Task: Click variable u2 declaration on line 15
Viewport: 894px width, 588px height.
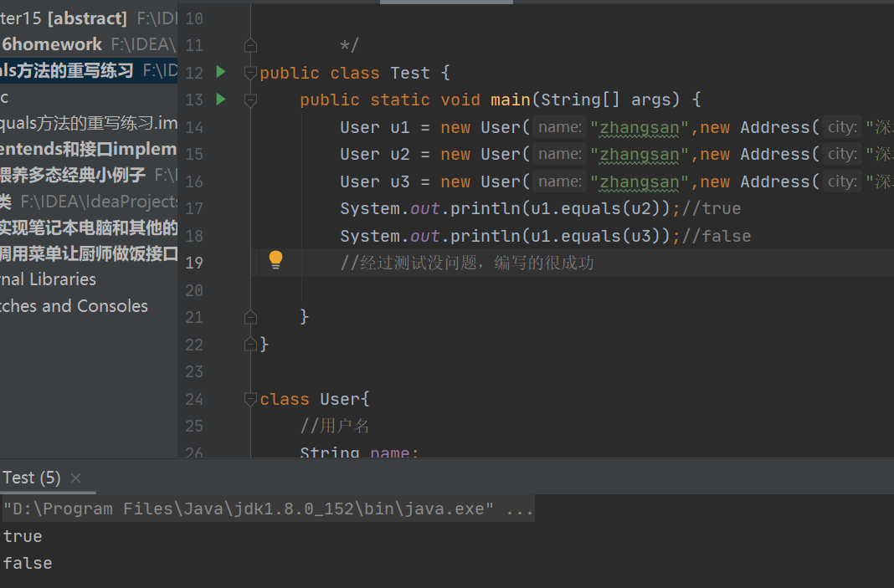Action: point(399,155)
